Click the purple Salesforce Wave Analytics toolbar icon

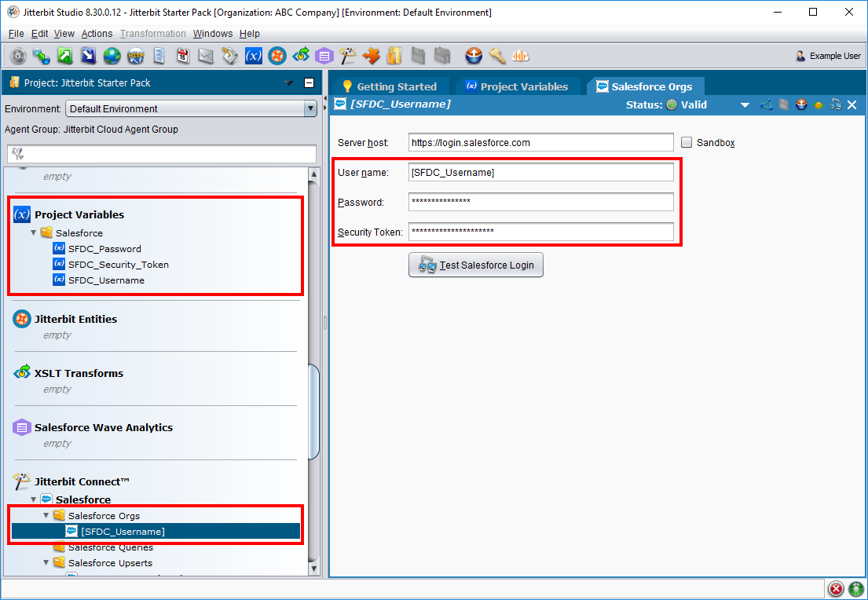click(x=324, y=56)
